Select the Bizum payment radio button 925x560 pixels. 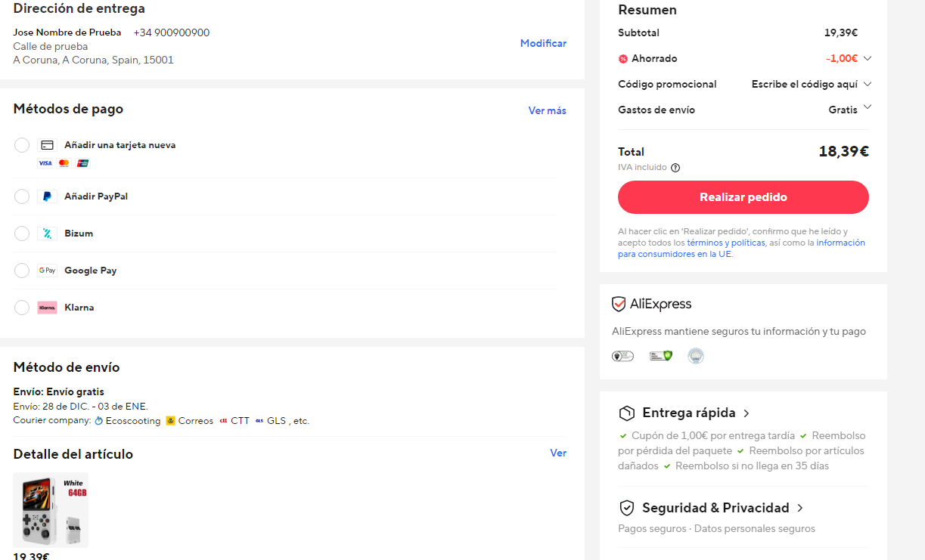click(x=22, y=234)
